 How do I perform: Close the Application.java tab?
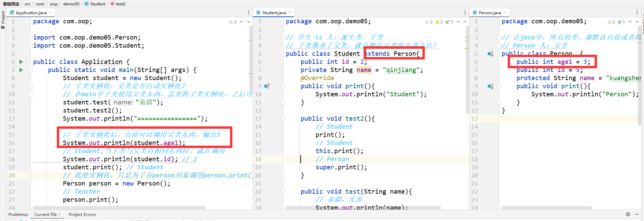tap(50, 13)
